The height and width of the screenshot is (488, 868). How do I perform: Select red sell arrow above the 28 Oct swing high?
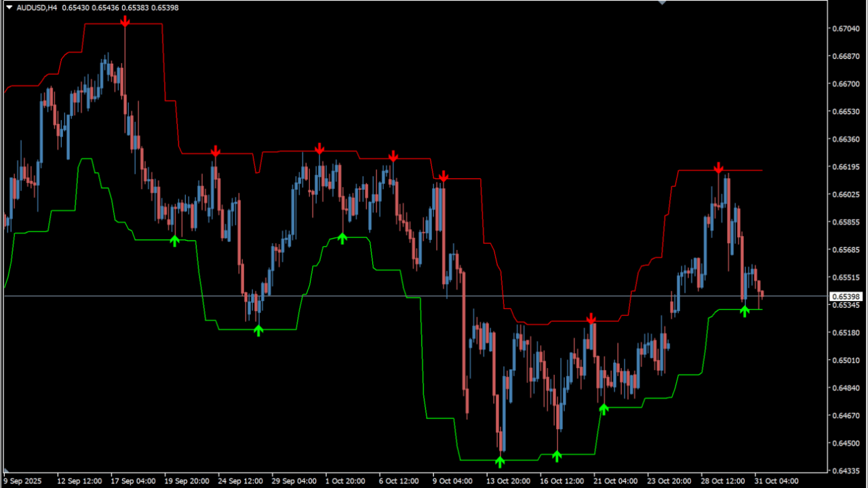pos(719,167)
